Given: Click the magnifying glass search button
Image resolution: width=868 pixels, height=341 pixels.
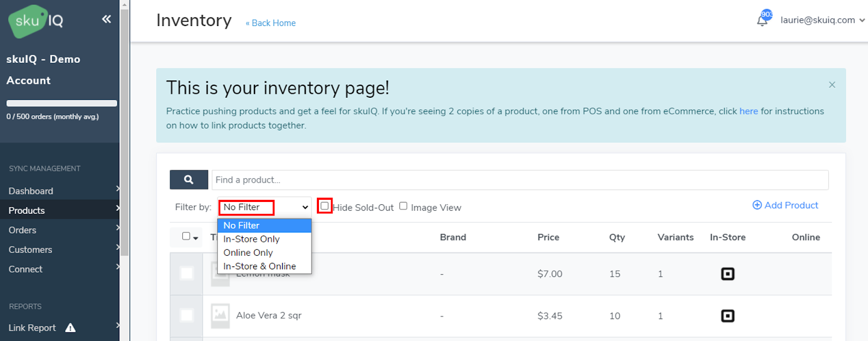Looking at the screenshot, I should click(189, 180).
